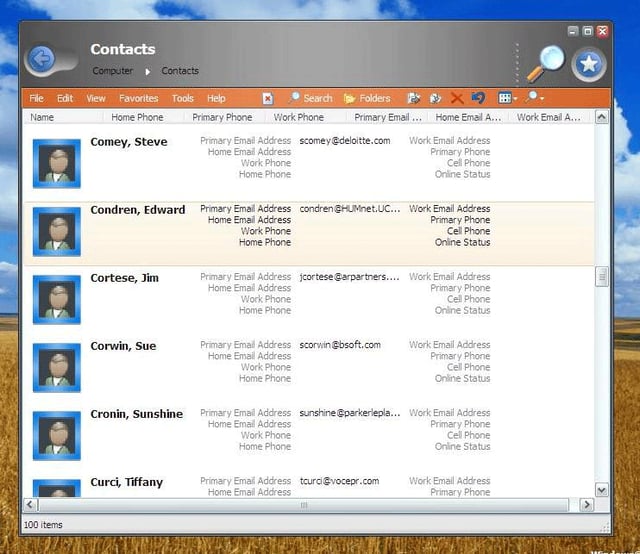The width and height of the screenshot is (640, 554).
Task: Open the View menu
Action: (x=96, y=98)
